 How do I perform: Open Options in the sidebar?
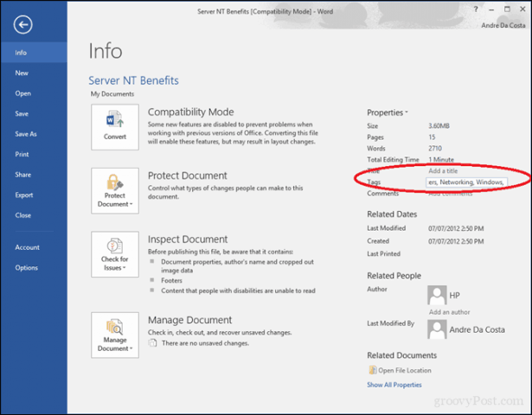tap(34, 267)
